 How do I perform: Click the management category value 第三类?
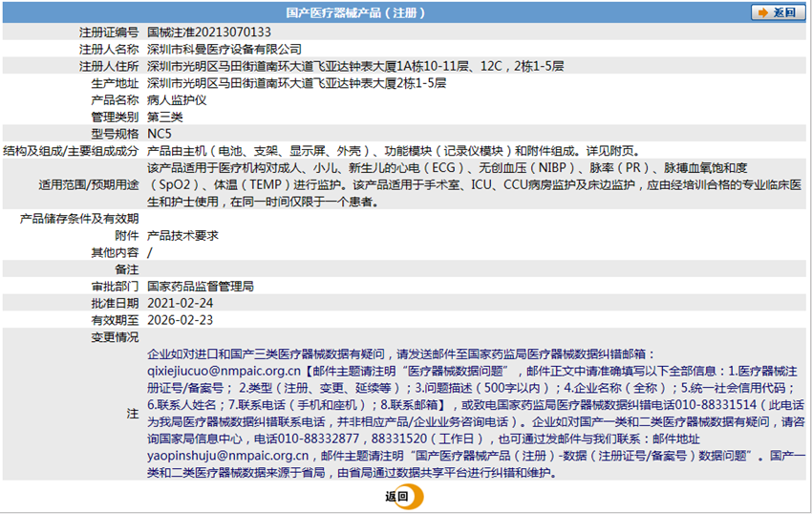(164, 117)
